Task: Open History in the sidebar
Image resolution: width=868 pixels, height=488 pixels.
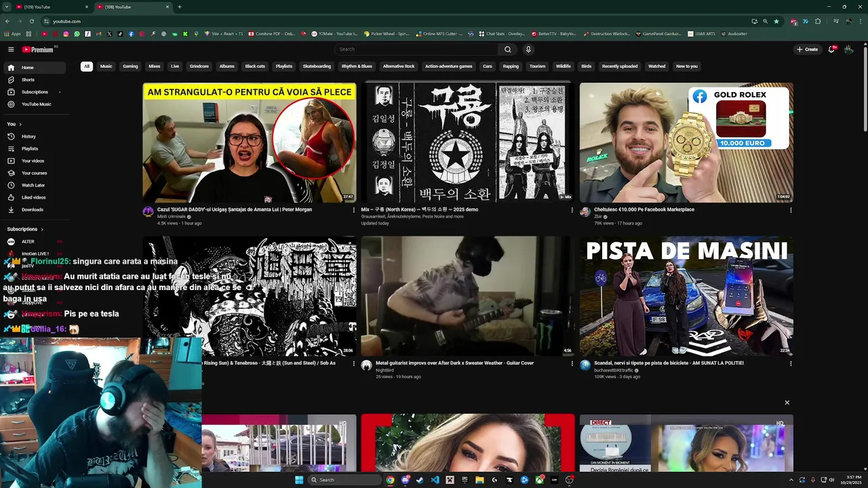Action: click(x=33, y=136)
